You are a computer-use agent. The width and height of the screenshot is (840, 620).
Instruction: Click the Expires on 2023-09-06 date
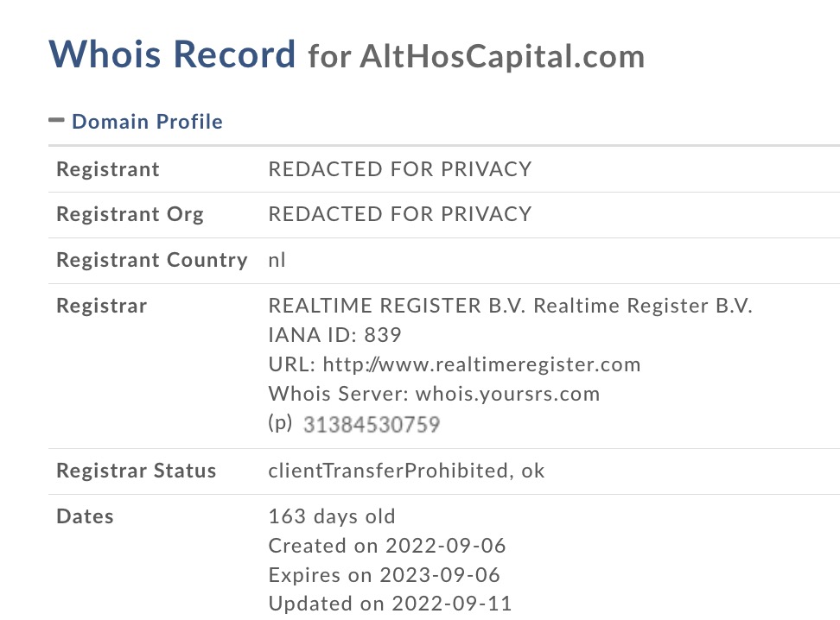tap(385, 575)
